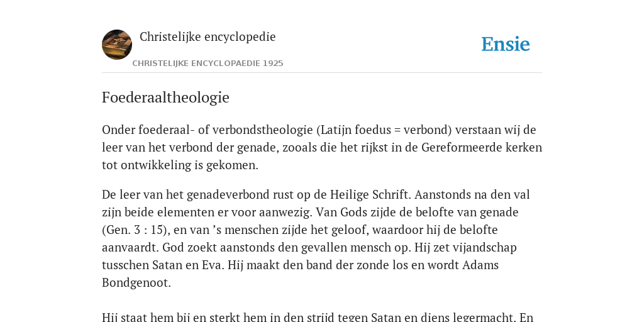
Task: Click the old book avatar image
Action: [x=117, y=45]
